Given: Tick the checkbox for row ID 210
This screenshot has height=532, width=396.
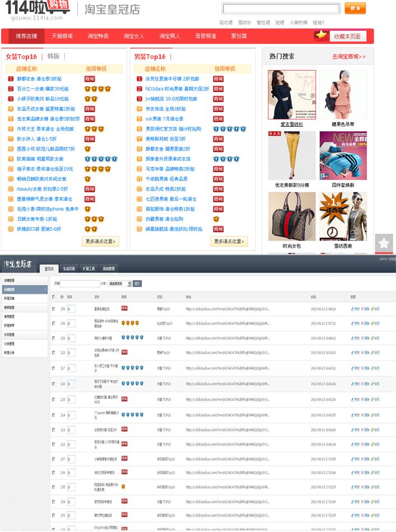Looking at the screenshot, I should 54,353.
